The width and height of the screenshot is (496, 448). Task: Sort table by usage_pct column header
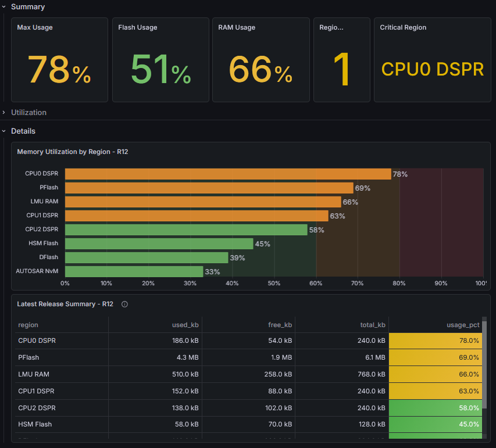point(463,325)
